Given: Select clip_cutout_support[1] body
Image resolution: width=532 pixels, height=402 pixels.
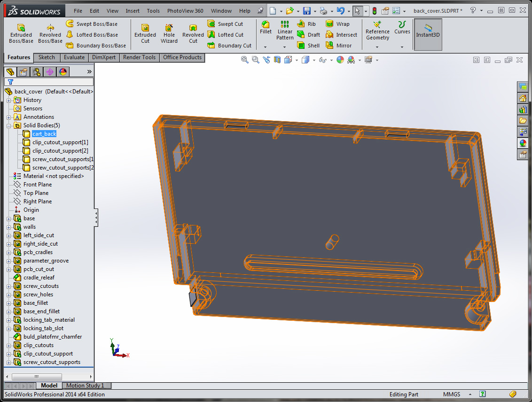Looking at the screenshot, I should (x=60, y=142).
